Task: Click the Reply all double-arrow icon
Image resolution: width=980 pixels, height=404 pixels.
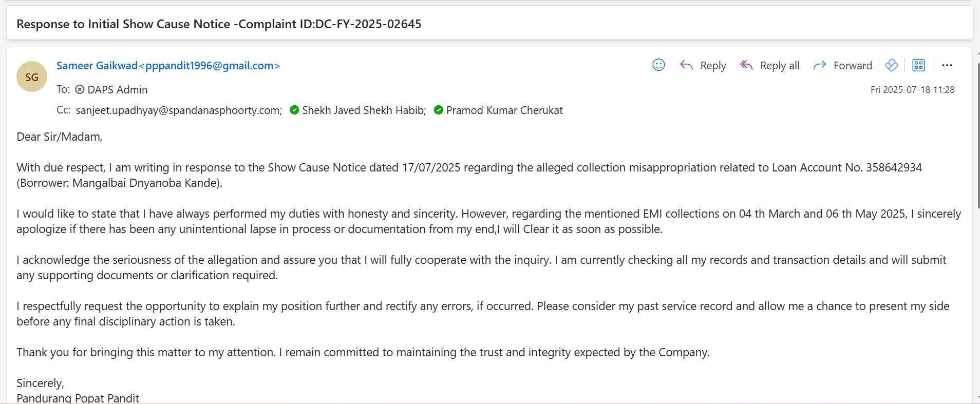Action: point(746,65)
